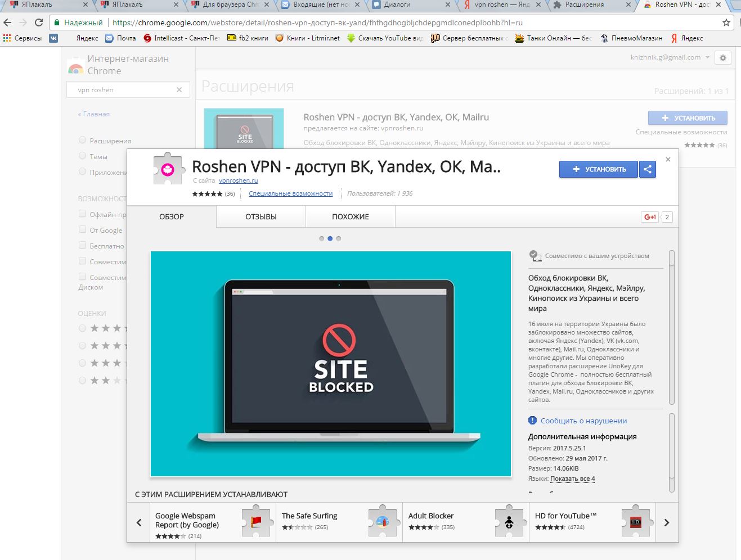This screenshot has height=560, width=741.
Task: Open Сервисы apps bookmark
Action: [23, 38]
